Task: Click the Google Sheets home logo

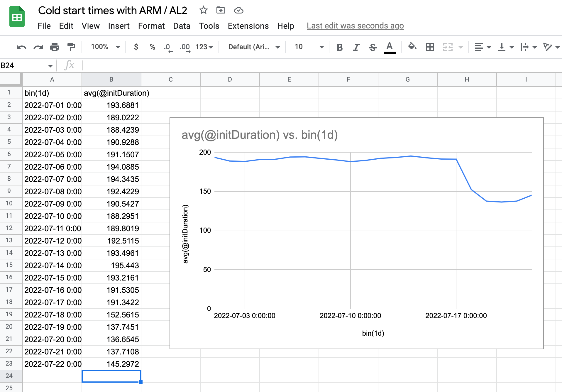Action: click(17, 17)
